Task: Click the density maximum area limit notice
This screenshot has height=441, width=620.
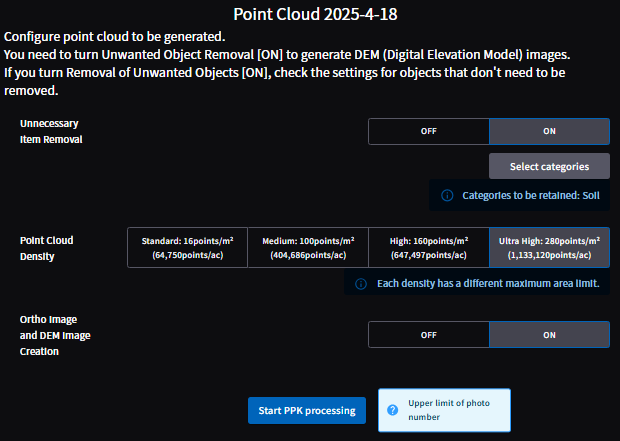Action: (x=477, y=284)
